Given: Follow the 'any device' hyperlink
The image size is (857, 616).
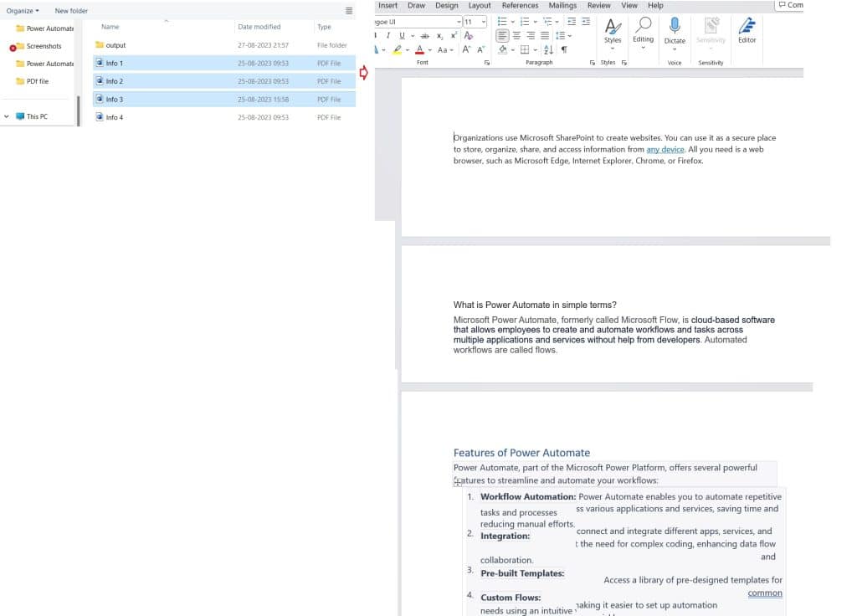Looking at the screenshot, I should pyautogui.click(x=665, y=149).
